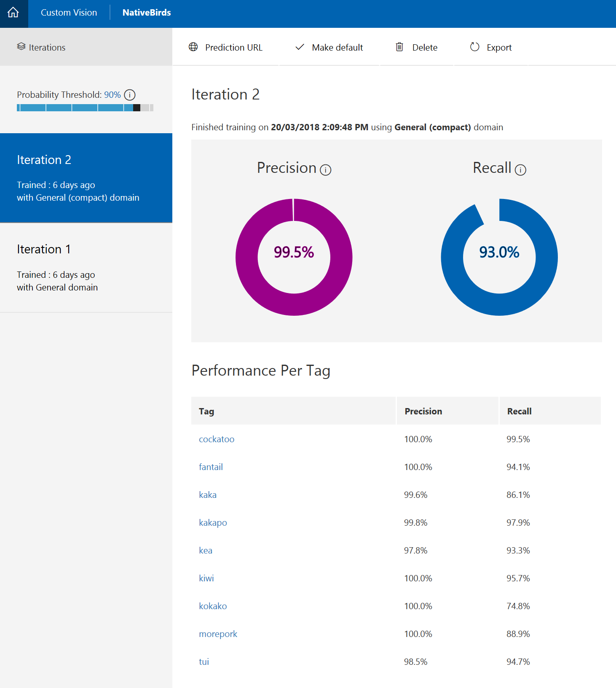Open the kakapo tag link
The width and height of the screenshot is (616, 688).
point(213,523)
